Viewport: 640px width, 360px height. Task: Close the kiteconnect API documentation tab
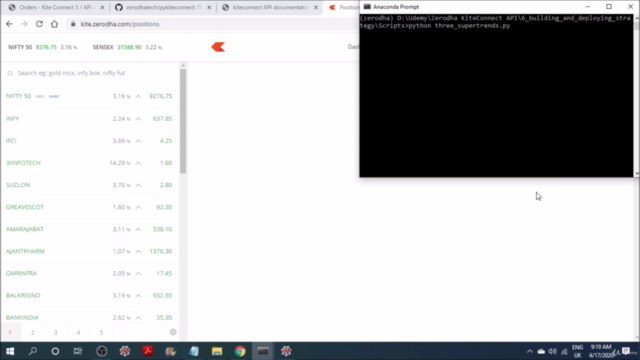tap(316, 7)
